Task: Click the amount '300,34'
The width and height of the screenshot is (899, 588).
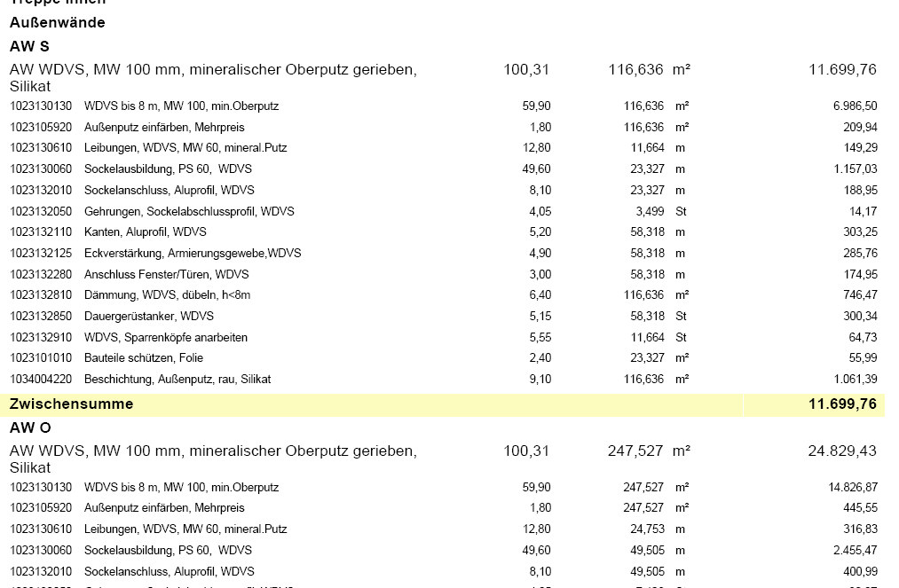Action: (860, 317)
